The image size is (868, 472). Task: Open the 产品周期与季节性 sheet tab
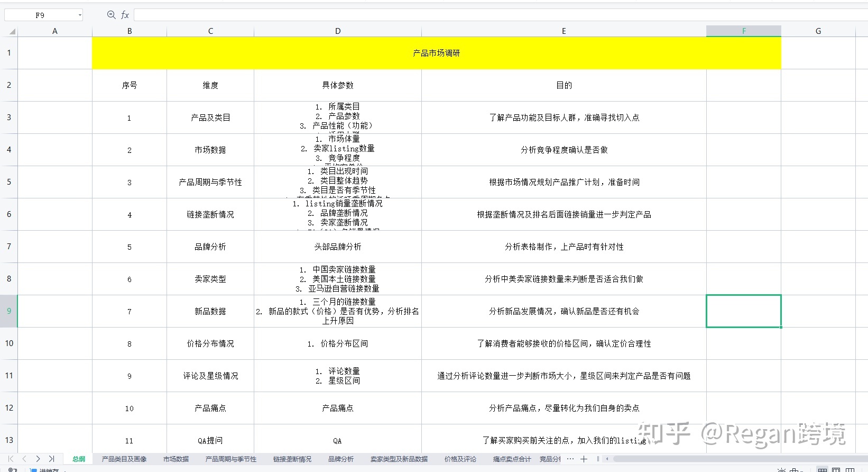click(231, 459)
